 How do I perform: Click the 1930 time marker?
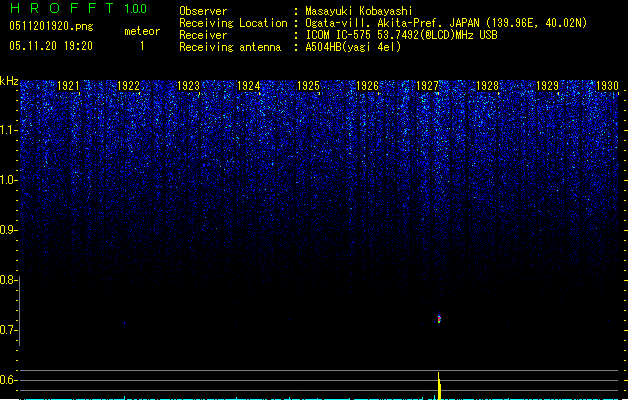coord(607,85)
